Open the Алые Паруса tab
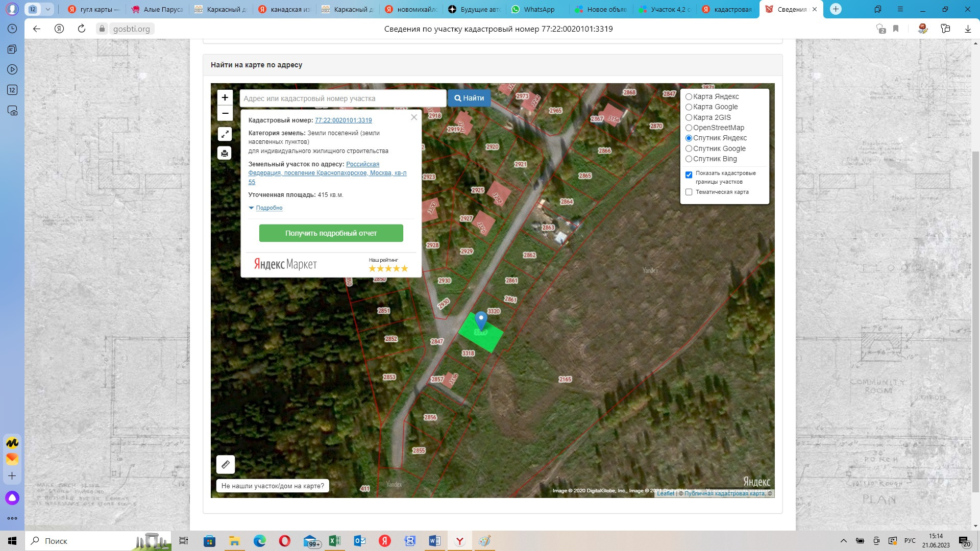 [x=162, y=9]
